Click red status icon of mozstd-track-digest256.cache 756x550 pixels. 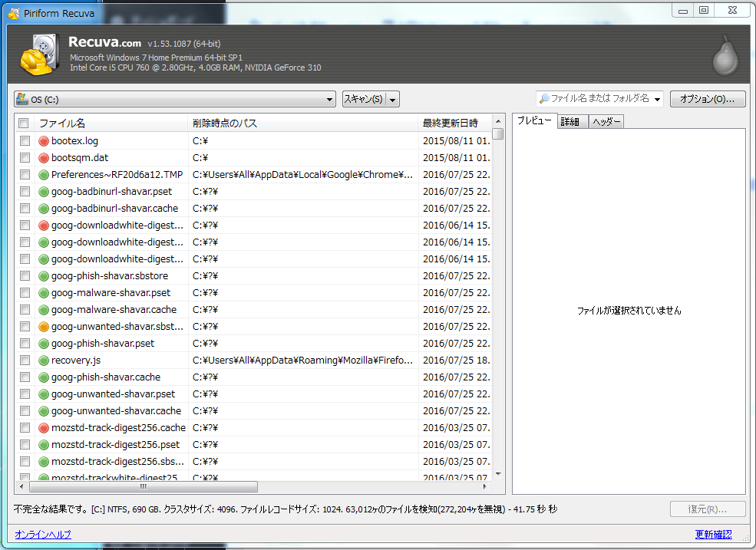pos(44,427)
